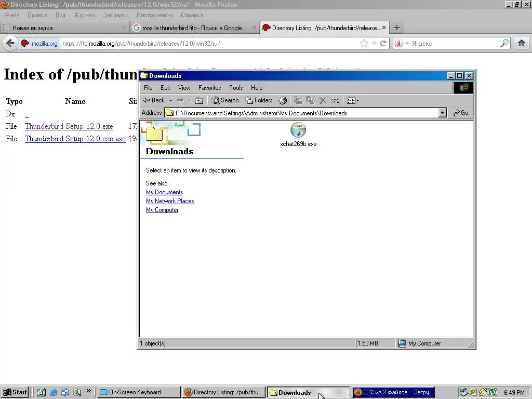Open Yandex search engine dropdown

click(402, 44)
